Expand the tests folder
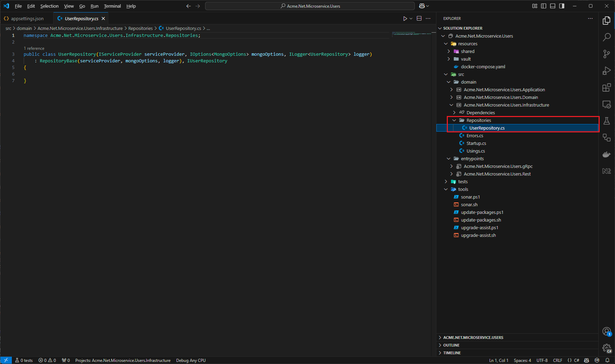This screenshot has height=364, width=615. pos(446,181)
